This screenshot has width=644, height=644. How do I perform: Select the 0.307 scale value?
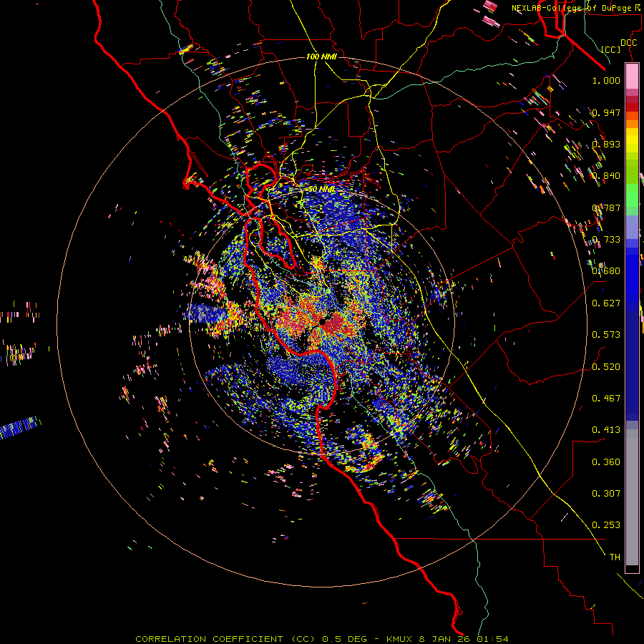(x=606, y=494)
